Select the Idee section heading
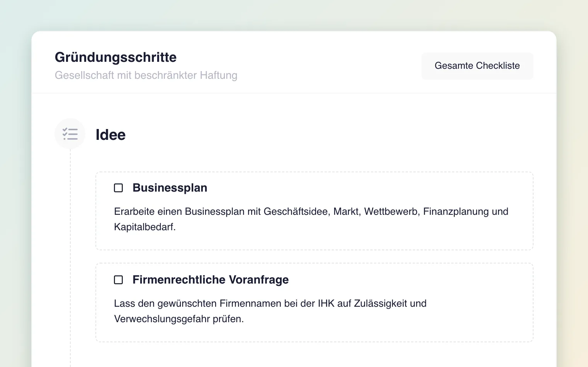Screen dimensions: 588x367 pos(110,135)
